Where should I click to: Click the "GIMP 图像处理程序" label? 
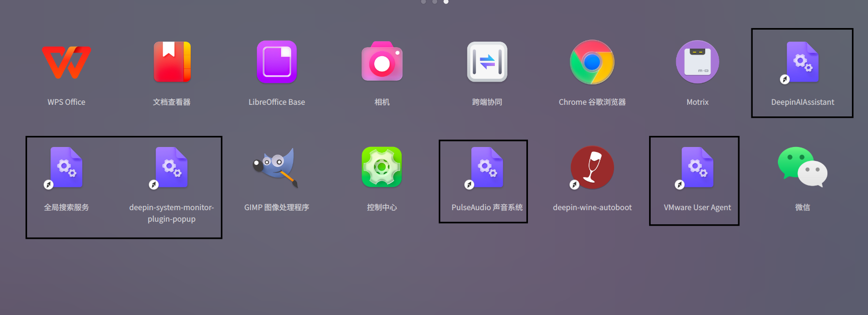click(277, 208)
